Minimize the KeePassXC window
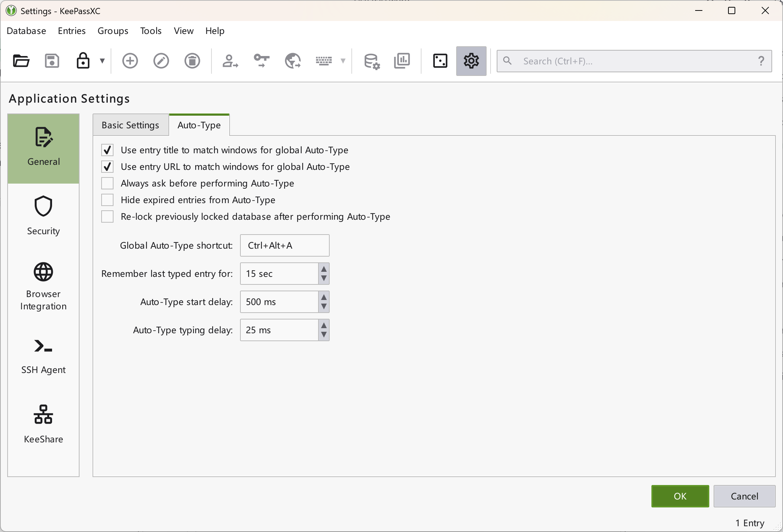The image size is (783, 532). click(x=699, y=11)
